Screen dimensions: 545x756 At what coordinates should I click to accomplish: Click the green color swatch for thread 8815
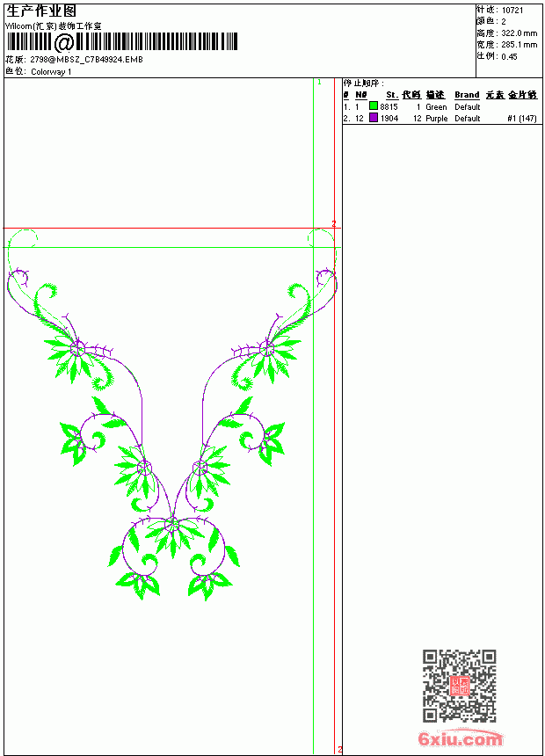(374, 105)
